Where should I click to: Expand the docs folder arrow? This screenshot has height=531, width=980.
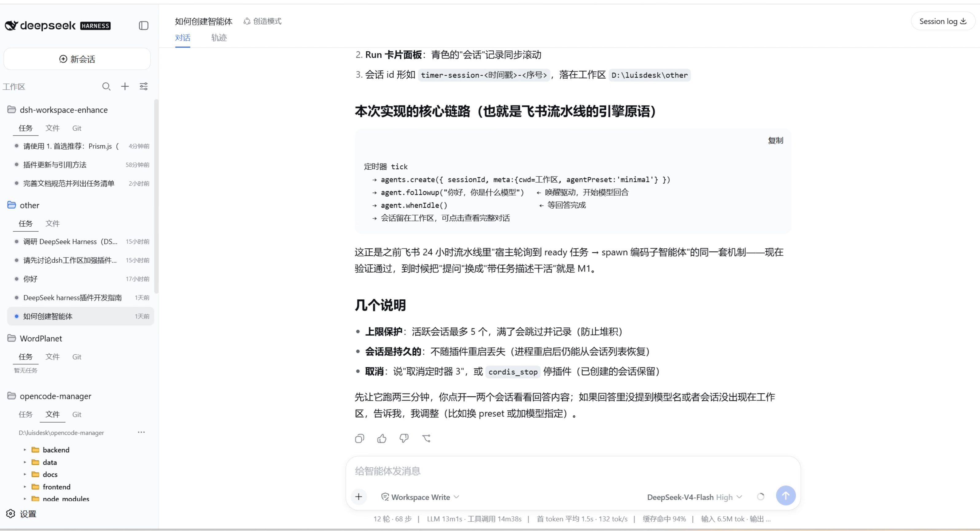coord(25,474)
